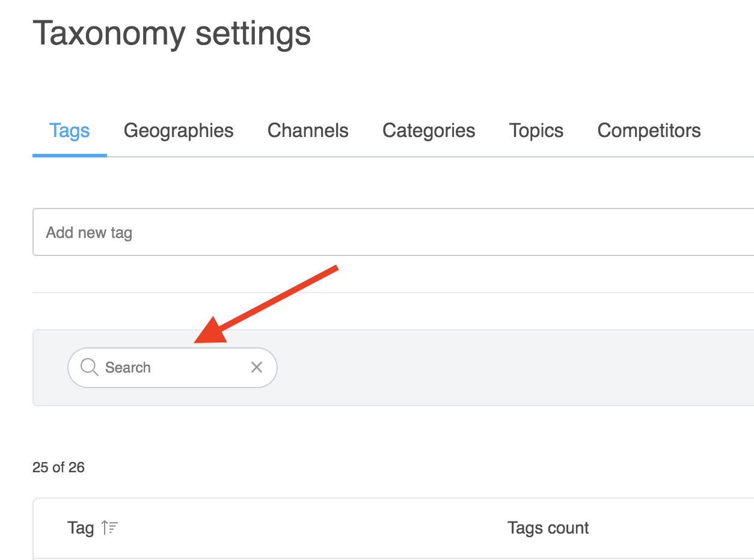The width and height of the screenshot is (754, 560).
Task: Click the divider line below the Add new tag field
Action: (391, 293)
